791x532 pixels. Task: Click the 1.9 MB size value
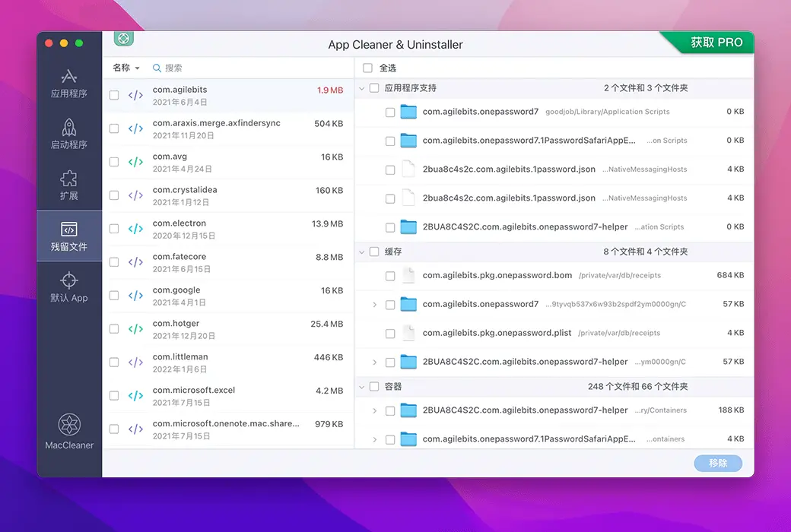click(x=330, y=90)
